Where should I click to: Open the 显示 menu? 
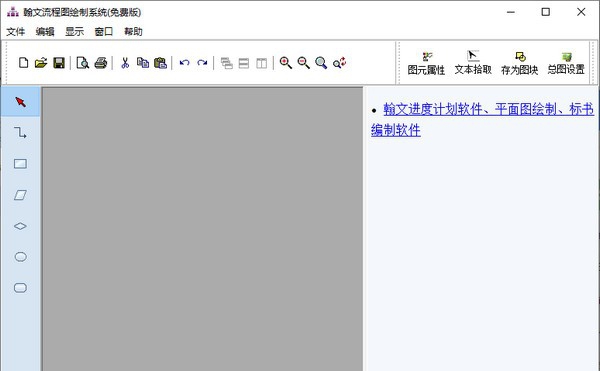[x=74, y=31]
